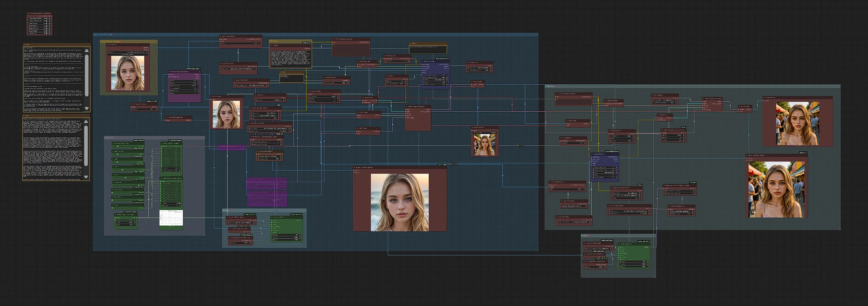Click large beach portrait in Image Comparer
The height and width of the screenshot is (306, 868).
pyautogui.click(x=400, y=203)
